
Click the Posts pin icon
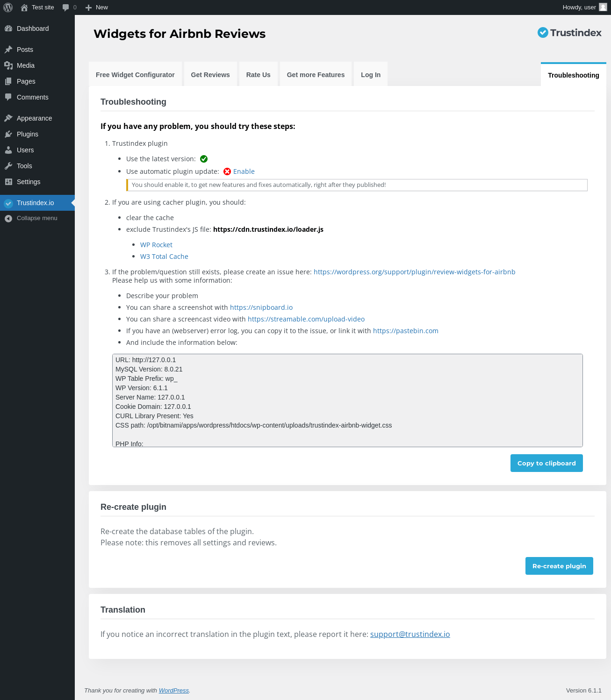click(8, 50)
